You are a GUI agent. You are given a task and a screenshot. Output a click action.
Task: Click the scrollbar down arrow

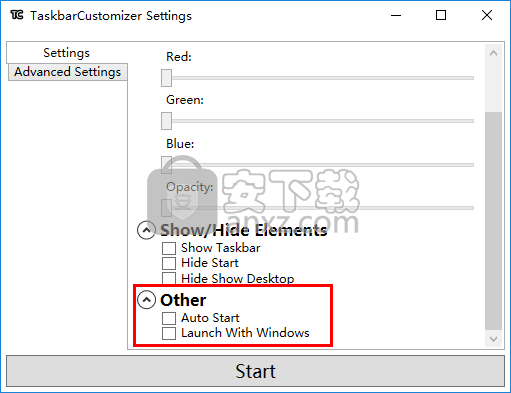pos(494,339)
